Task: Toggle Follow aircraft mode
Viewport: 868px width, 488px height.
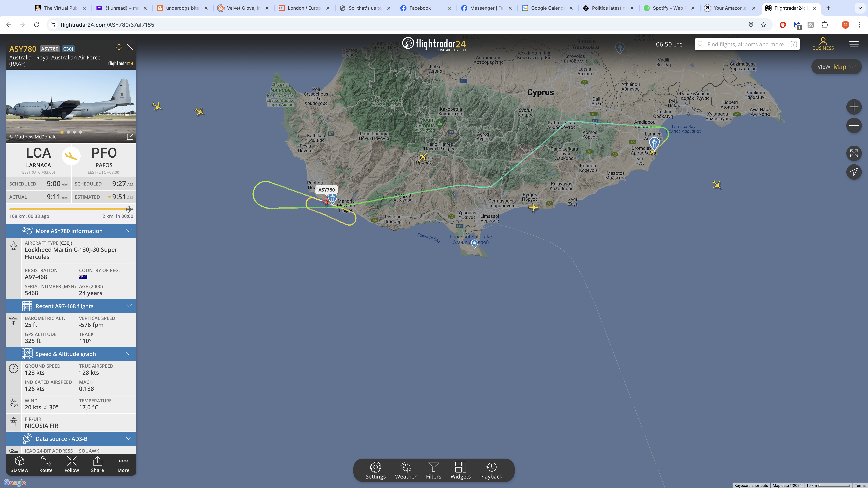Action: coord(72,464)
